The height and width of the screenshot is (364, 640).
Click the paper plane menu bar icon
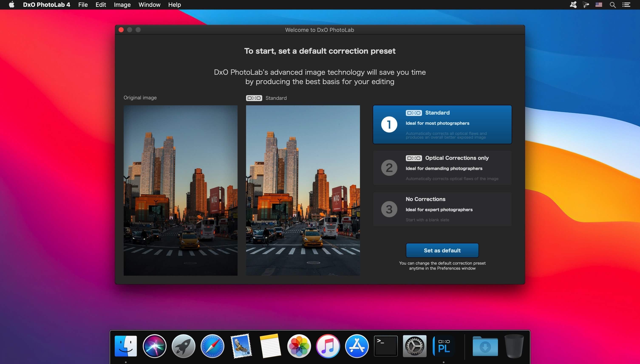pyautogui.click(x=586, y=5)
